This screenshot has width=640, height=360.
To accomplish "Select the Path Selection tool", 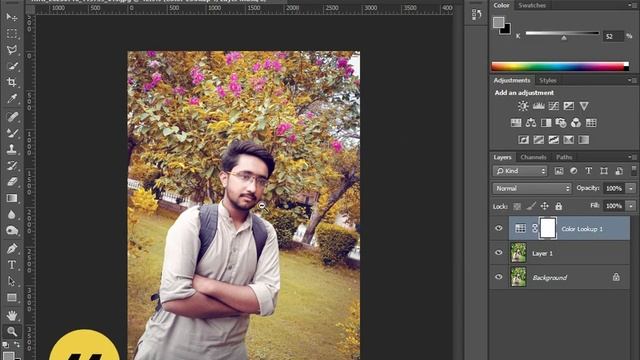I will coord(12,281).
